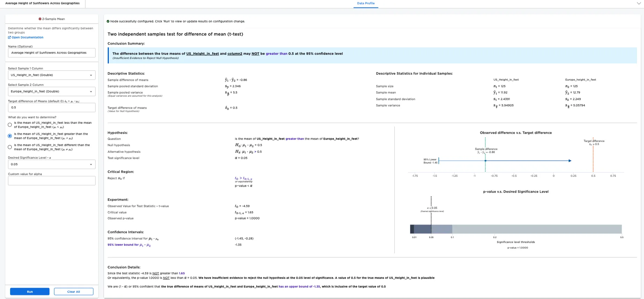Click the darkest segment of the p-value bar
Viewport: 644px width, 299px height.
pos(412,229)
